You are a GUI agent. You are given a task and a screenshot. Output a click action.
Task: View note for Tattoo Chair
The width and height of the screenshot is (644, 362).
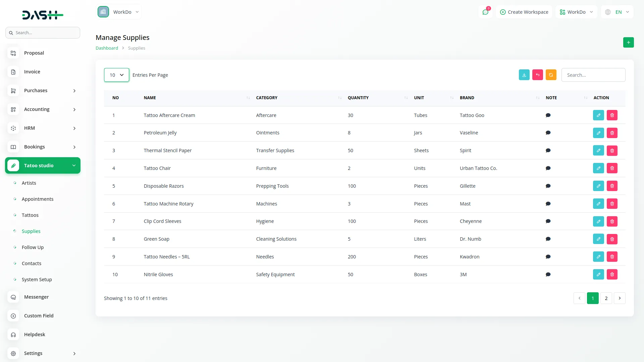pyautogui.click(x=548, y=168)
